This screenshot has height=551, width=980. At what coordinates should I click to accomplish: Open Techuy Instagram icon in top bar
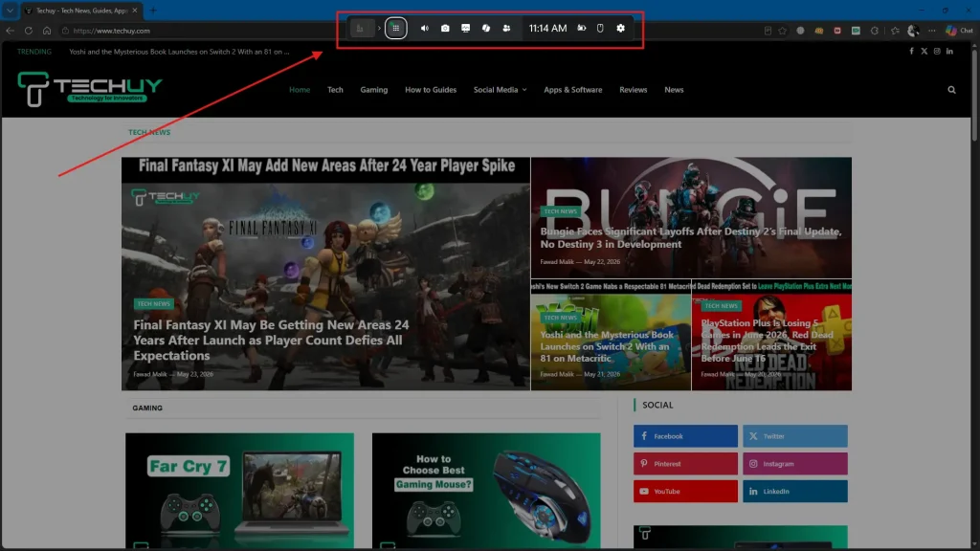coord(937,52)
